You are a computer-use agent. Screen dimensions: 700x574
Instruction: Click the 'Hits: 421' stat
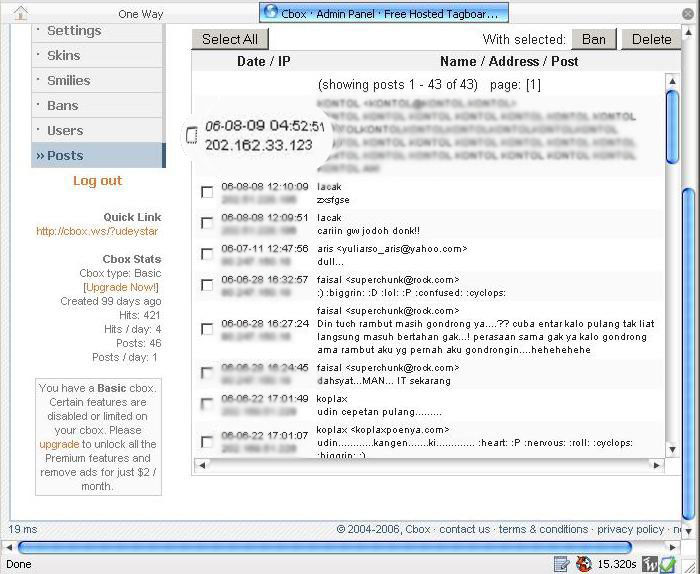point(140,315)
